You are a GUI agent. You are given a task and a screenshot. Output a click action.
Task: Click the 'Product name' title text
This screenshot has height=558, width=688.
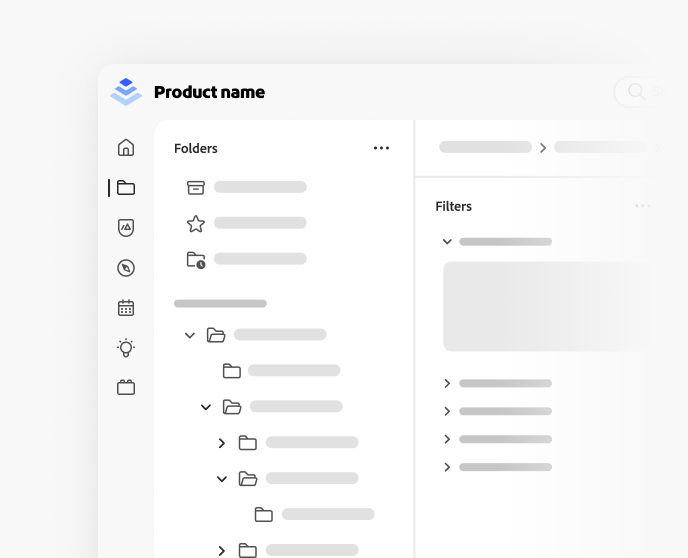coord(209,92)
